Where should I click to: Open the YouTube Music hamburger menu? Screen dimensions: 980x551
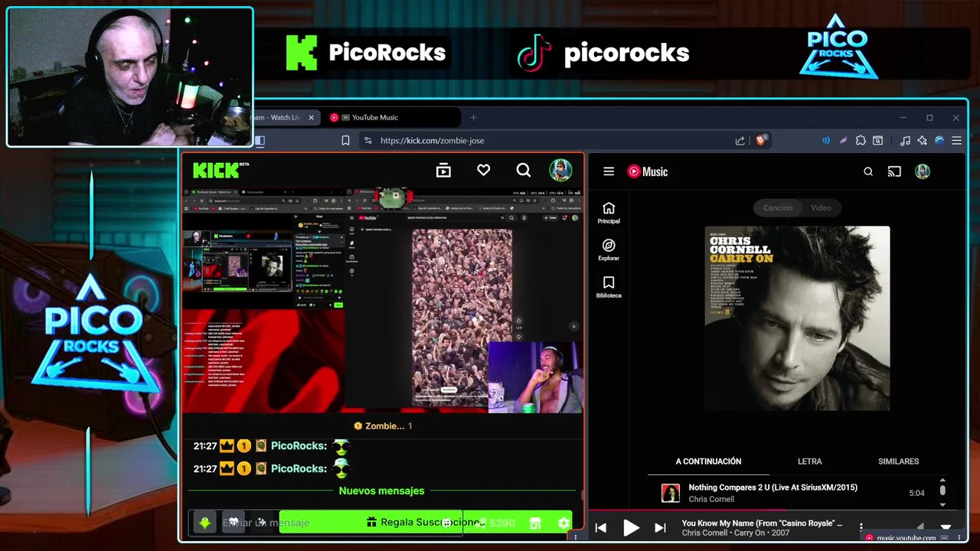click(x=609, y=171)
